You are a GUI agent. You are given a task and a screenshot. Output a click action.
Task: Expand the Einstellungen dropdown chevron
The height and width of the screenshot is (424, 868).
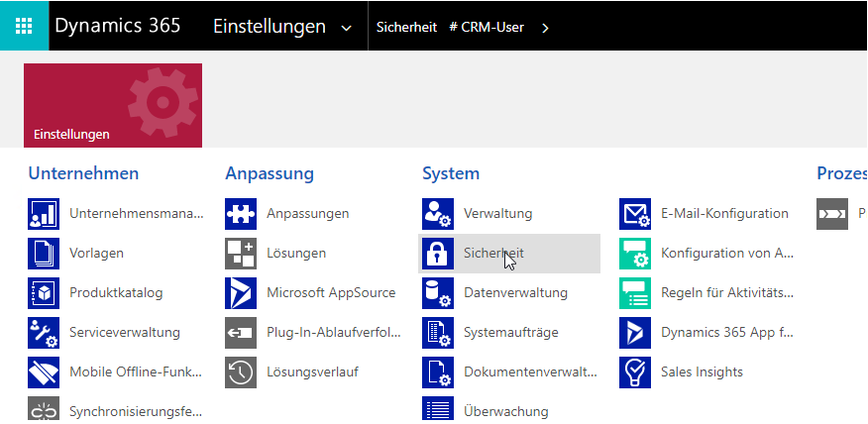coord(346,28)
